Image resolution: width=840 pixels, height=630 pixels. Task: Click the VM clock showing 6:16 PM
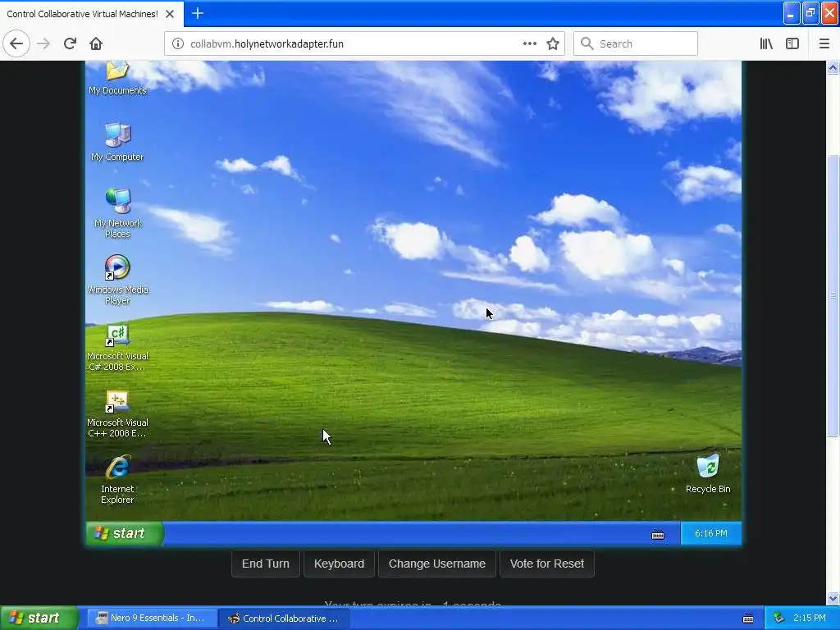click(x=711, y=533)
